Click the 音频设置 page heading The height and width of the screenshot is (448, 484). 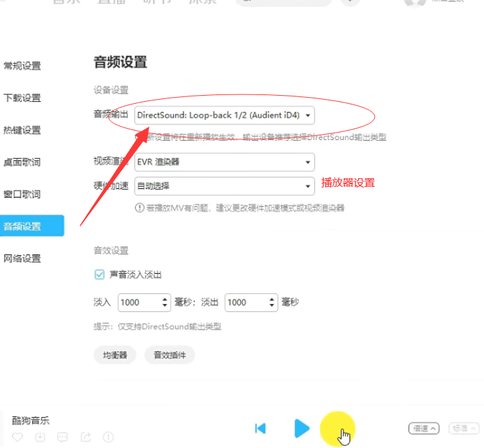point(120,62)
